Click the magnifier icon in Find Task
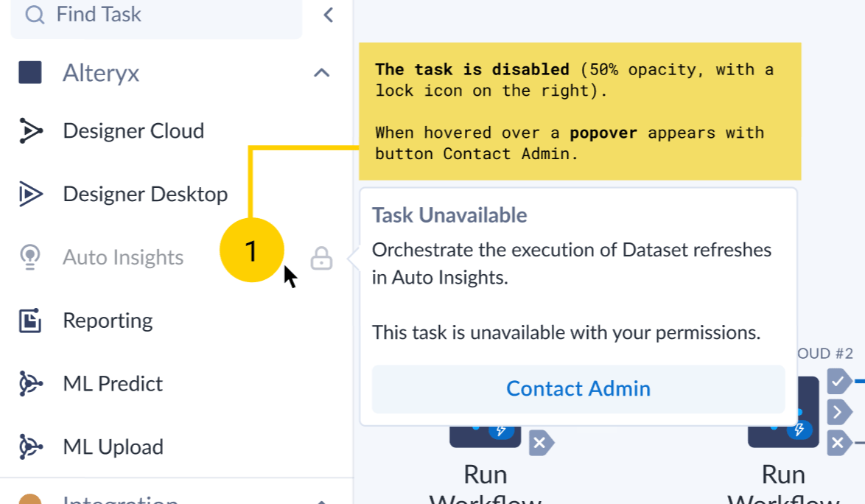Image resolution: width=865 pixels, height=504 pixels. coord(35,15)
